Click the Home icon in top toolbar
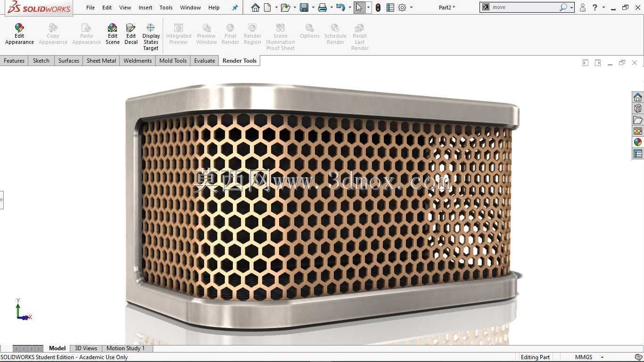The image size is (644, 362). (x=255, y=8)
